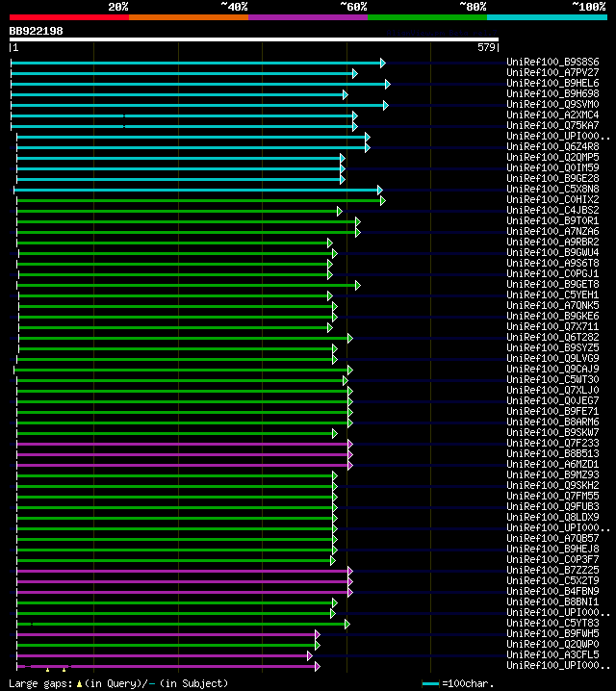This screenshot has height=691, width=616.
Task: Open hit UniRef100_B9FE71
Action: click(552, 411)
